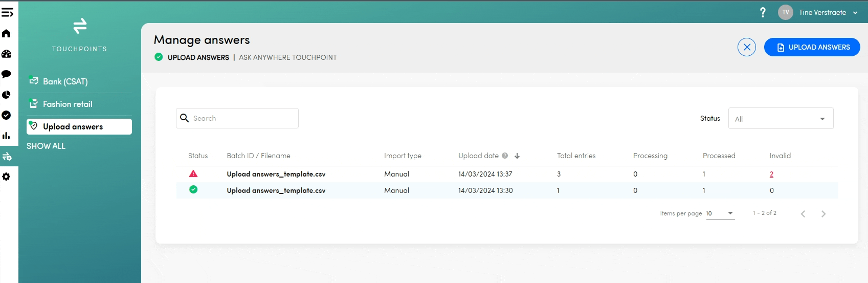Screen dimensions: 868x283
Task: Open the dashboard gauge icon
Action: click(x=6, y=54)
